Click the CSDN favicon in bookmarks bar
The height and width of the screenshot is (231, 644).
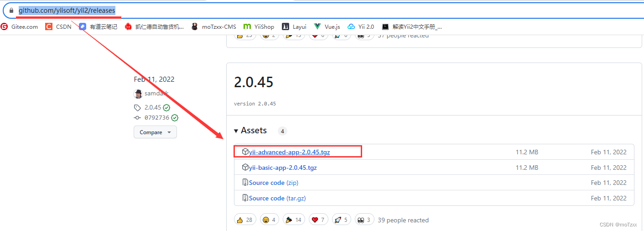pyautogui.click(x=49, y=26)
